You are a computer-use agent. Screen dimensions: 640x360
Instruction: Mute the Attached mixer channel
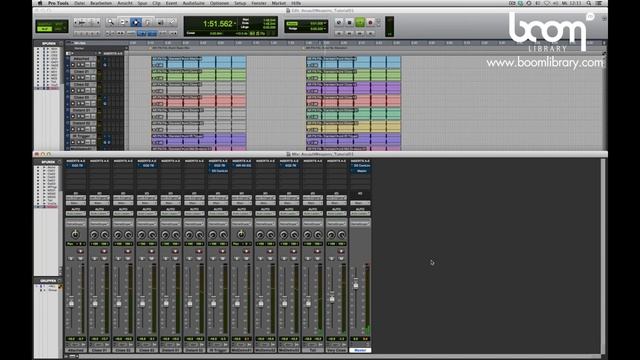(x=81, y=259)
